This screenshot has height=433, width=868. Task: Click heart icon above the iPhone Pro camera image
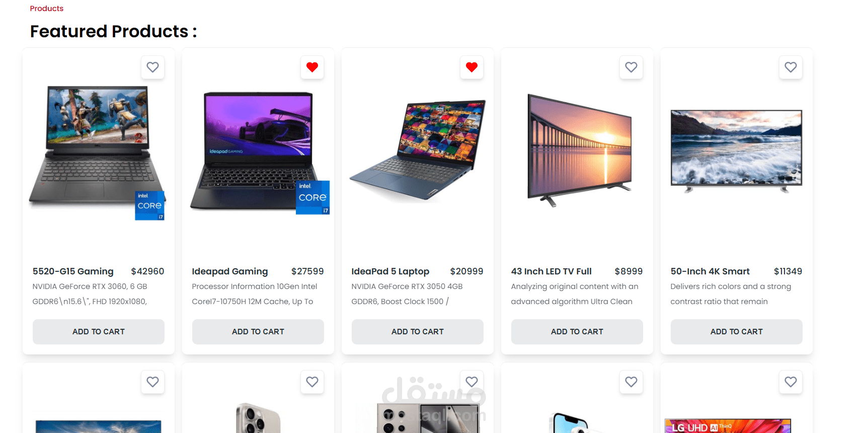tap(312, 382)
